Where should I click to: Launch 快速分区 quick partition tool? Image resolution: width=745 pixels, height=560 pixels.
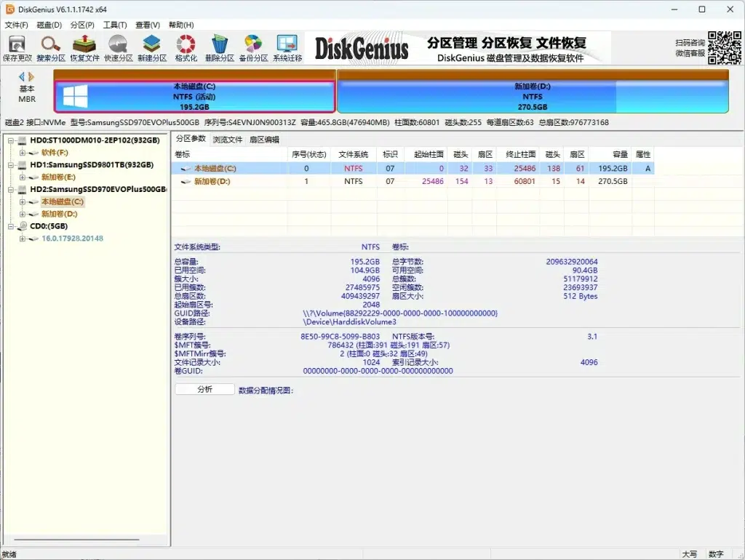click(117, 47)
